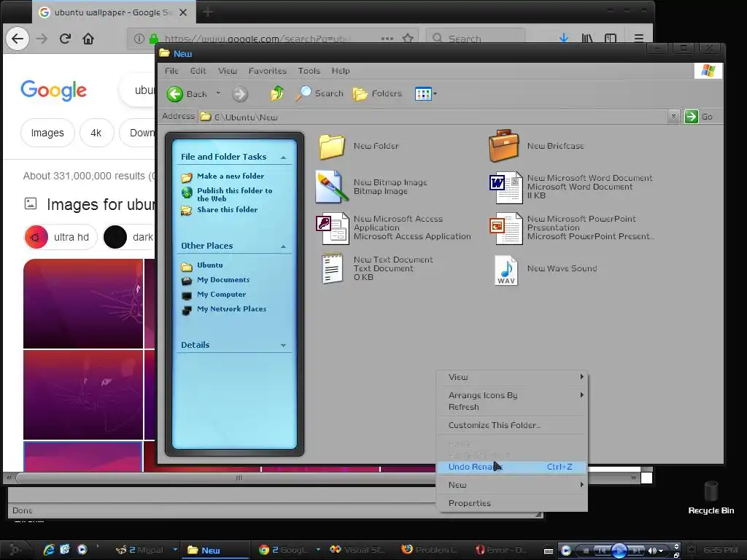Image resolution: width=747 pixels, height=560 pixels.
Task: Open the Search pane in Explorer
Action: point(320,93)
